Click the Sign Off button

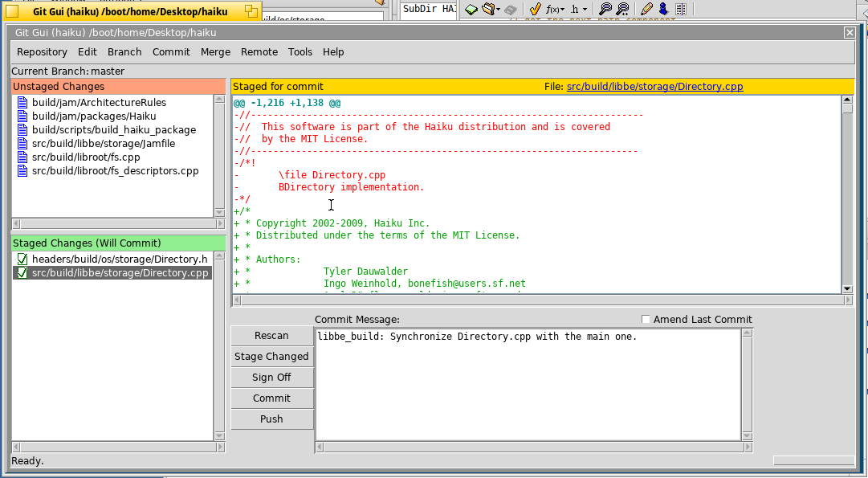(x=272, y=378)
